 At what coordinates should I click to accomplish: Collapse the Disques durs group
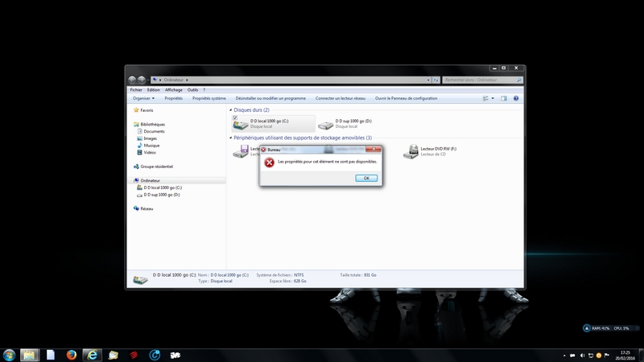(231, 110)
